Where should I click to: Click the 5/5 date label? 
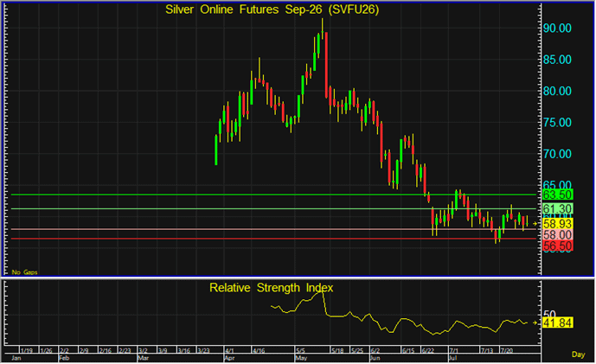[301, 350]
